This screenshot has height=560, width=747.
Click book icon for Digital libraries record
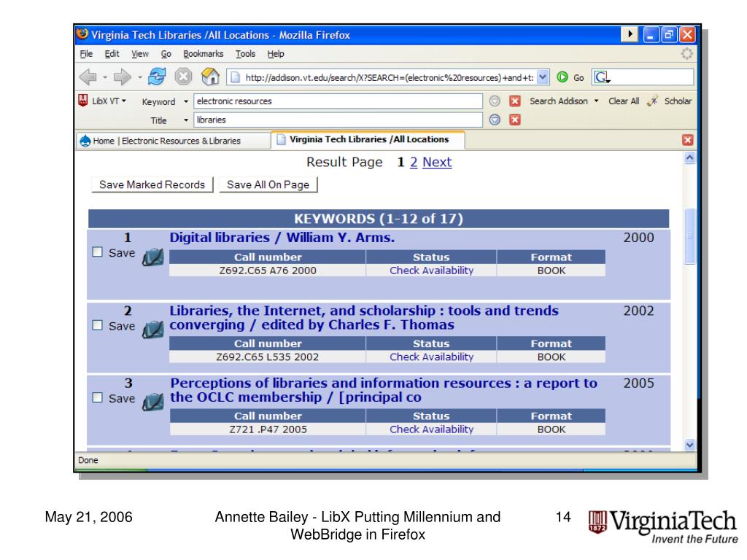click(x=153, y=257)
